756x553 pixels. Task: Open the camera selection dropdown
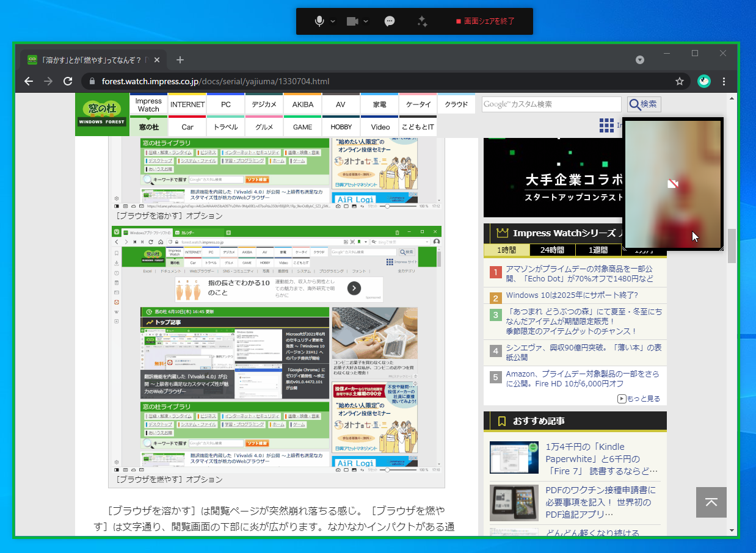coord(365,21)
